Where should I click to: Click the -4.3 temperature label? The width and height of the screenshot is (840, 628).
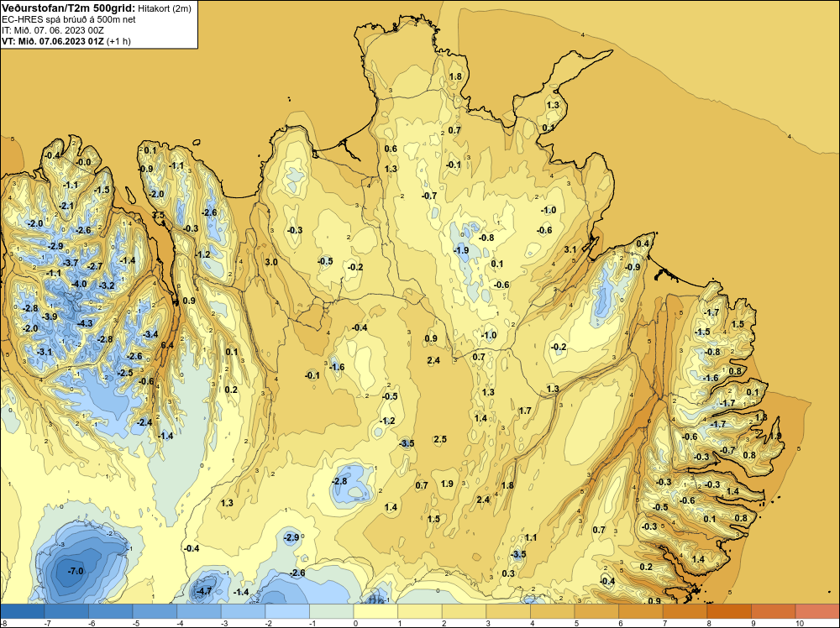(x=85, y=323)
